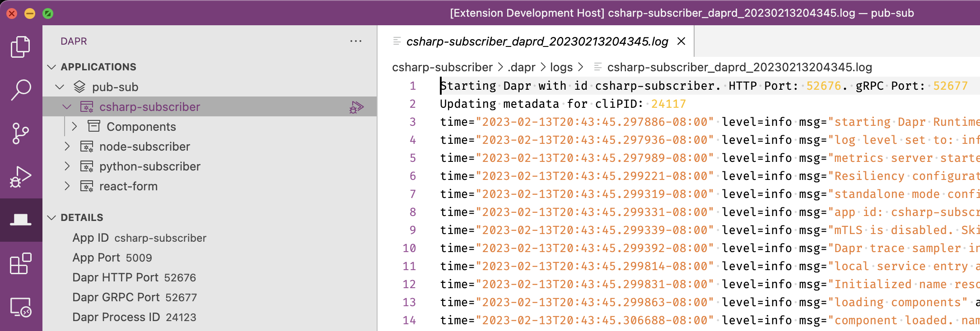Image resolution: width=980 pixels, height=331 pixels.
Task: Select the Dapr view icon in activity bar
Action: click(21, 220)
